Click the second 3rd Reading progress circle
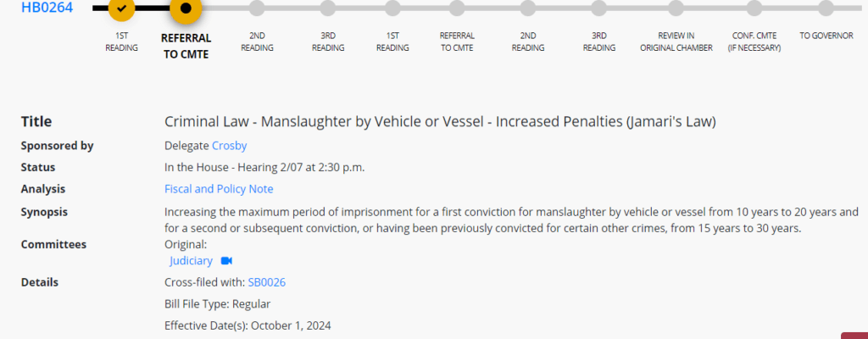This screenshot has height=339, width=868. click(598, 8)
